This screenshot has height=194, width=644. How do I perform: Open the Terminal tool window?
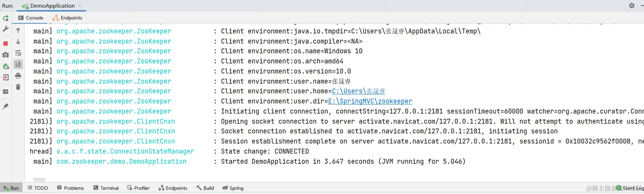[106, 188]
